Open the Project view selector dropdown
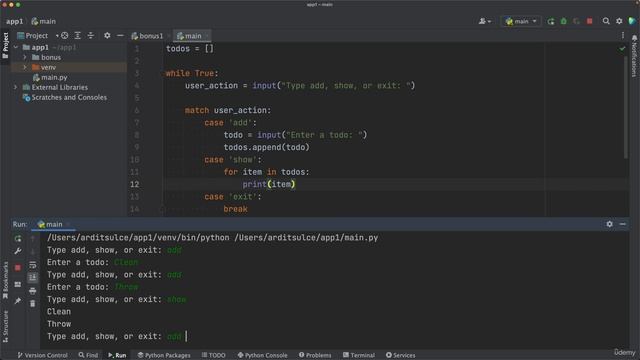640x360 pixels. pos(38,36)
